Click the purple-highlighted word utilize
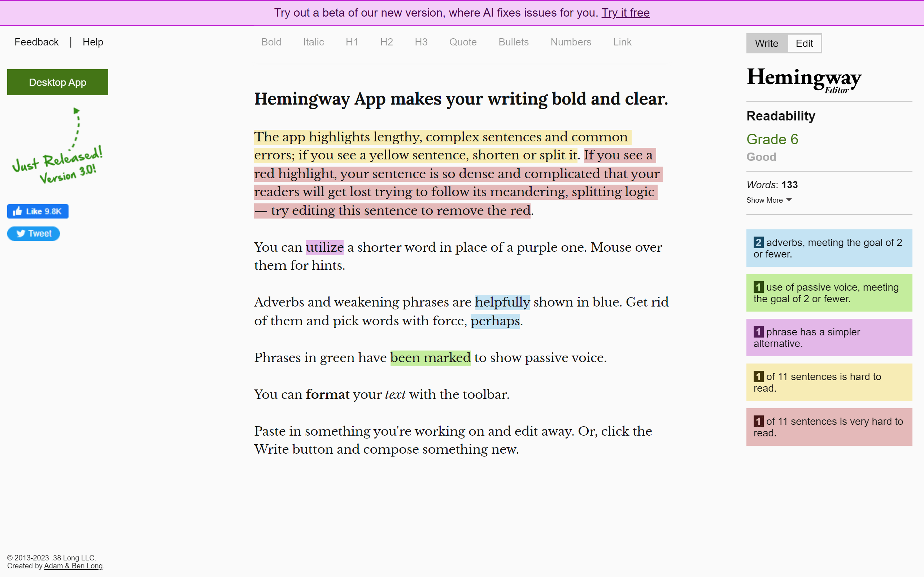Image resolution: width=924 pixels, height=577 pixels. (x=324, y=247)
